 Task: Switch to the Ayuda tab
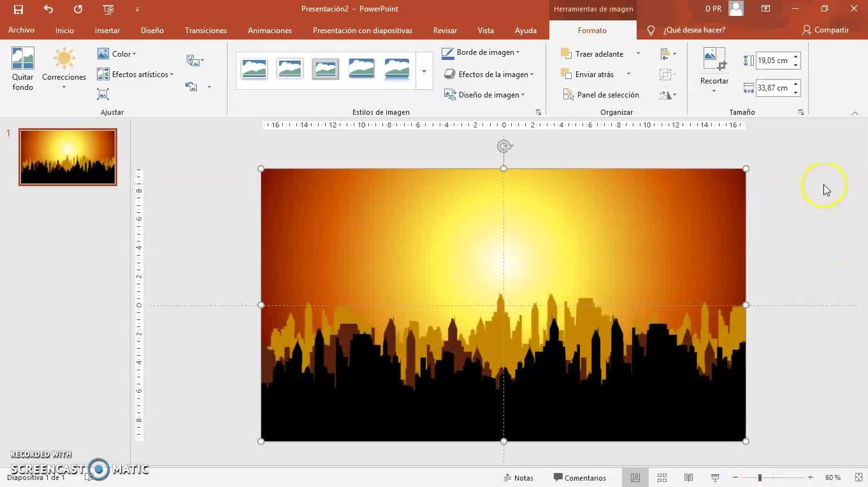526,30
